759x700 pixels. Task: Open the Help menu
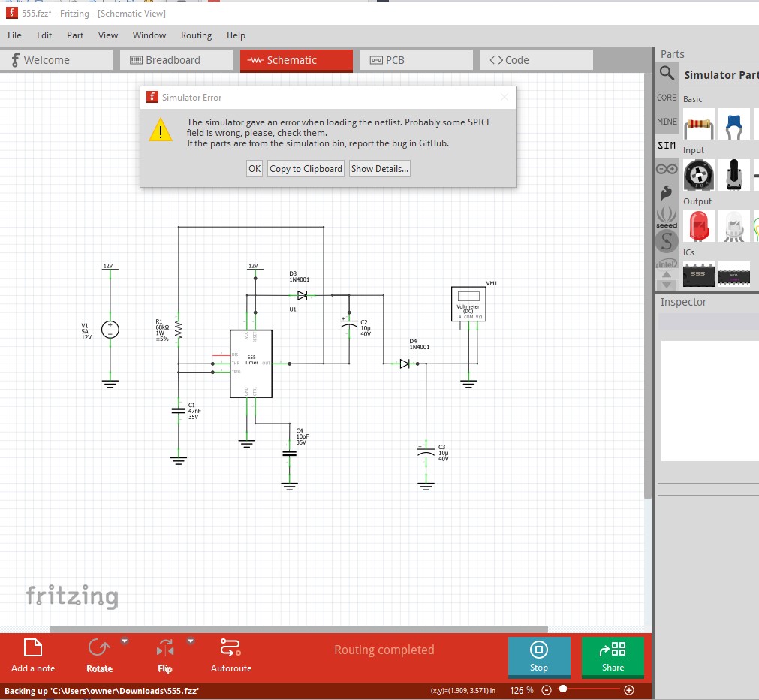coord(236,35)
